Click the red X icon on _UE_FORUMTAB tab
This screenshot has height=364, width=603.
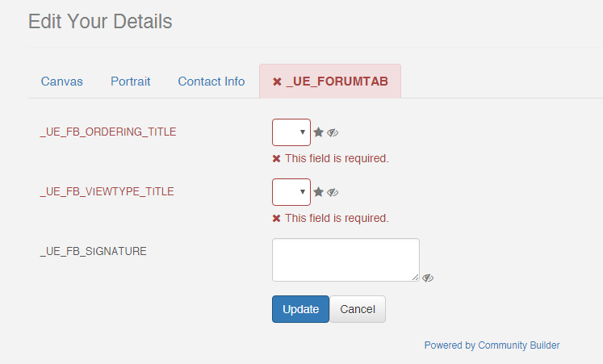click(277, 82)
